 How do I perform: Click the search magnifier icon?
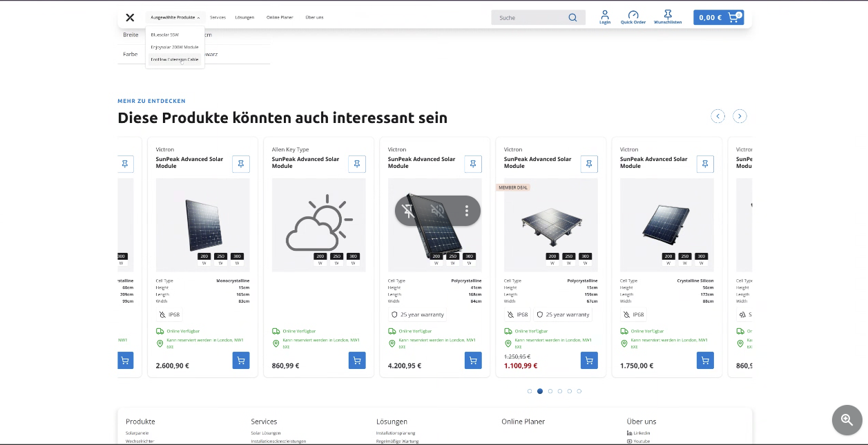[572, 18]
